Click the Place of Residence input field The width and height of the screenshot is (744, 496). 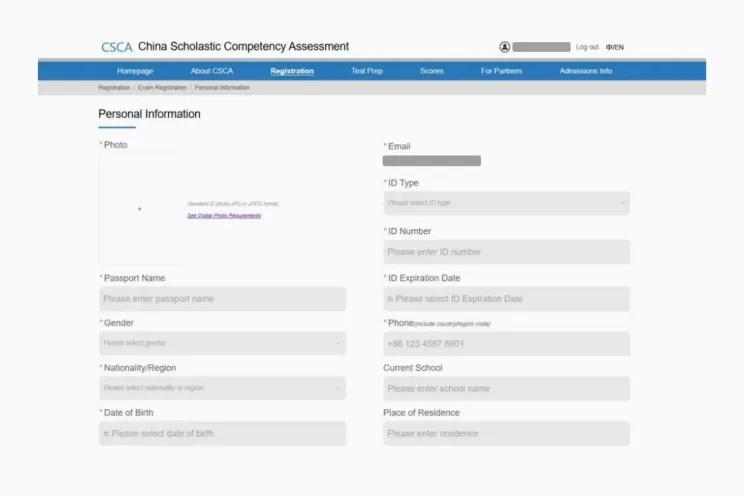(506, 433)
